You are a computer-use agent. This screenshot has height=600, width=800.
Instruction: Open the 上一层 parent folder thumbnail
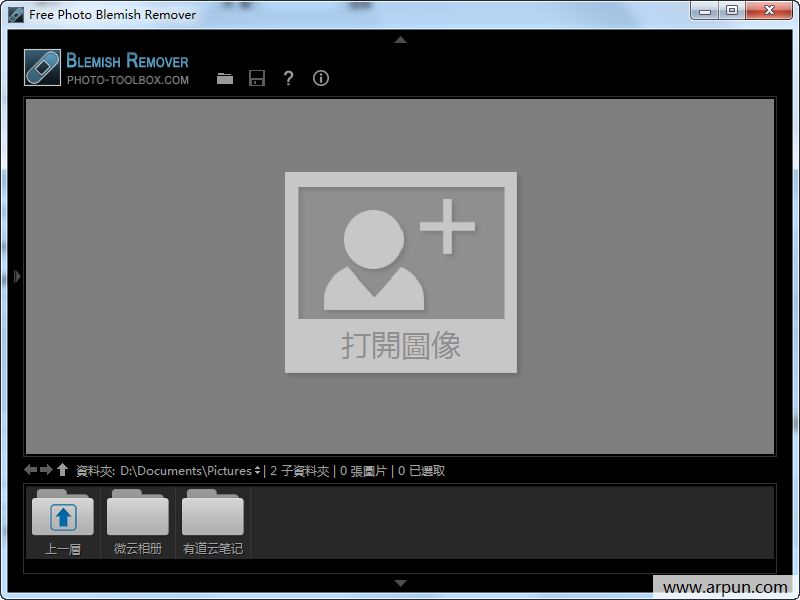[x=63, y=521]
